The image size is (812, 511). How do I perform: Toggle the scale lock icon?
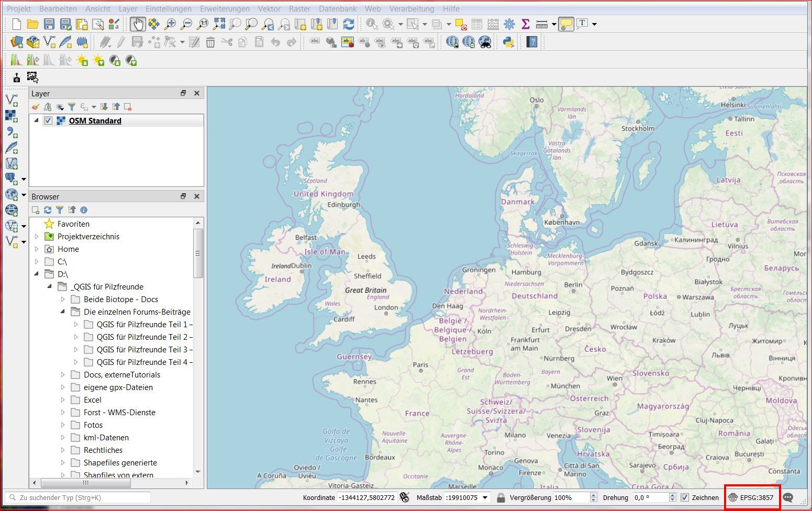pos(500,497)
